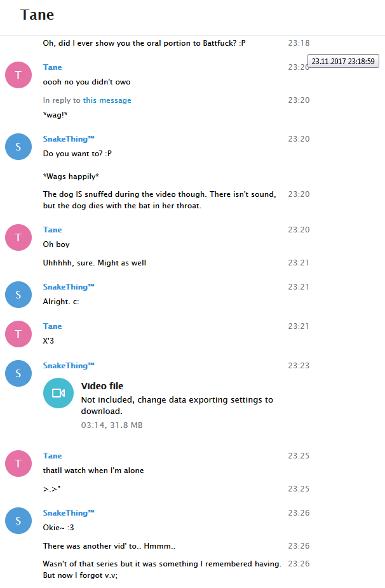Select the blue S avatar next to "Alright. c:"
The image size is (385, 588).
point(18,295)
